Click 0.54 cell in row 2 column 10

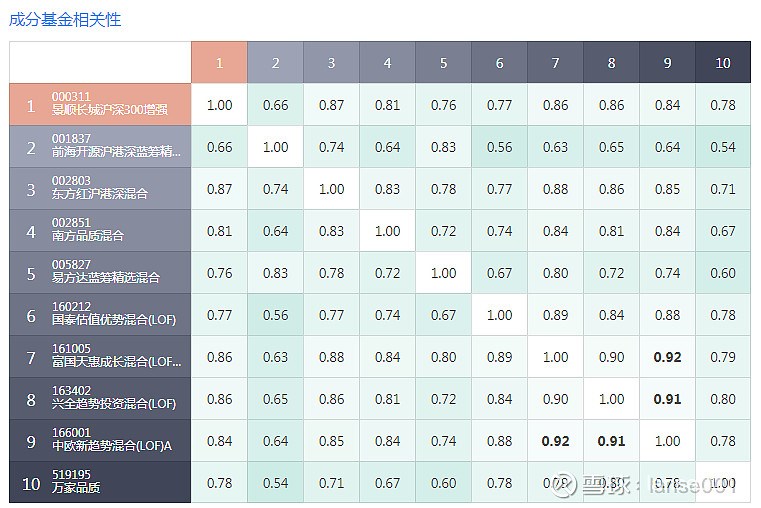pos(723,147)
